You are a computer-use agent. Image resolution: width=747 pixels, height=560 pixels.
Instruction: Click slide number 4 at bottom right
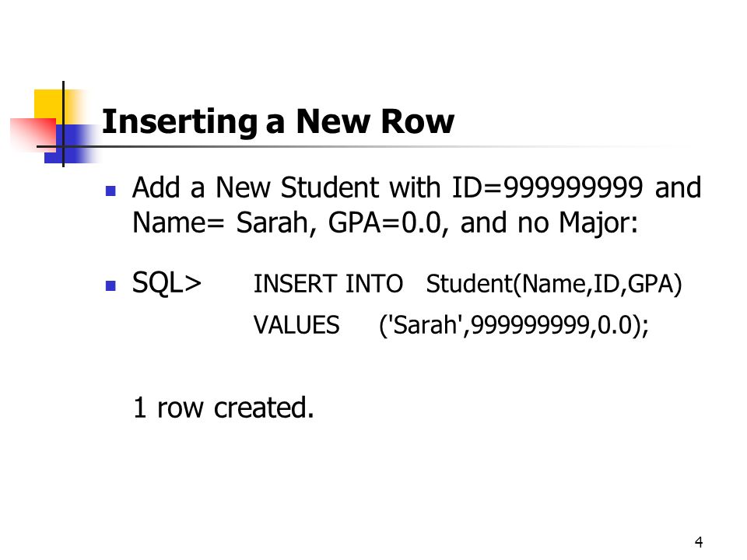pos(699,542)
